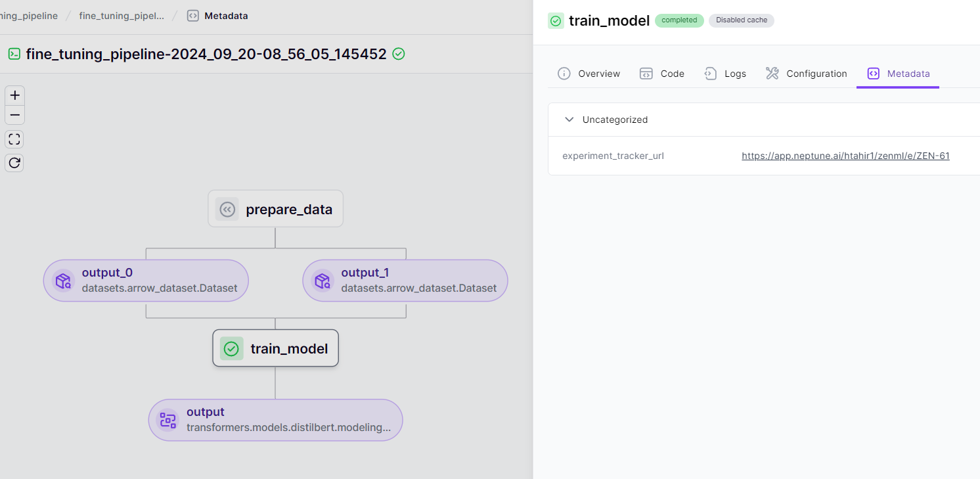The width and height of the screenshot is (980, 479).
Task: Click the terminal icon next to the run name
Action: click(x=14, y=54)
